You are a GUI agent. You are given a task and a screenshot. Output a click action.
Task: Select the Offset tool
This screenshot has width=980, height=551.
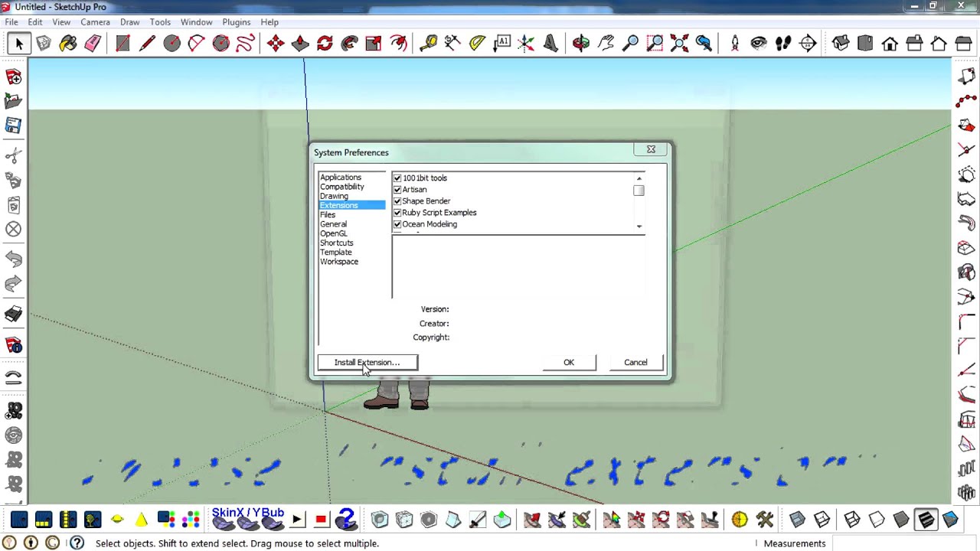(398, 44)
